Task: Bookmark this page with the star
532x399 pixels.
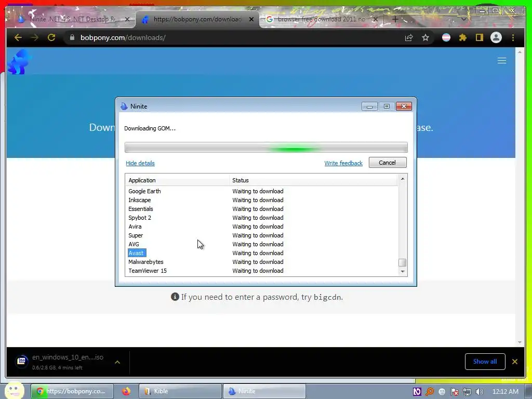Action: [x=425, y=37]
